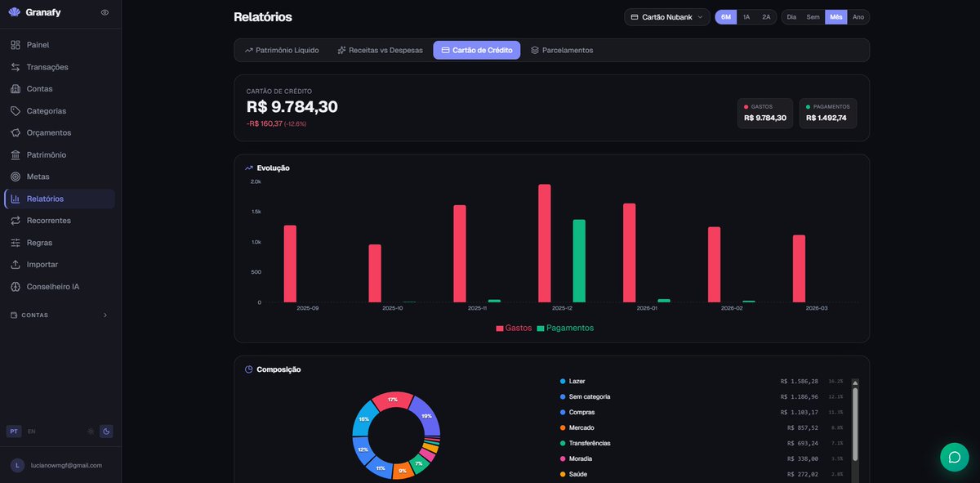
Task: Expand the CONTAS sidebar section chevron
Action: coord(105,315)
